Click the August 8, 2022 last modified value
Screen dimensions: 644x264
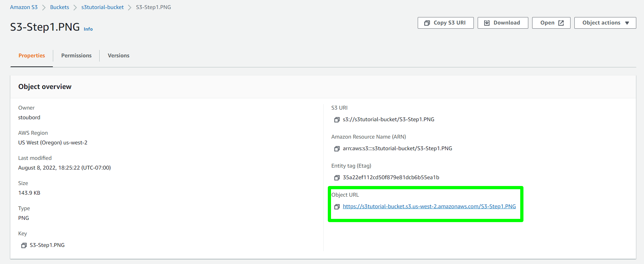(64, 168)
